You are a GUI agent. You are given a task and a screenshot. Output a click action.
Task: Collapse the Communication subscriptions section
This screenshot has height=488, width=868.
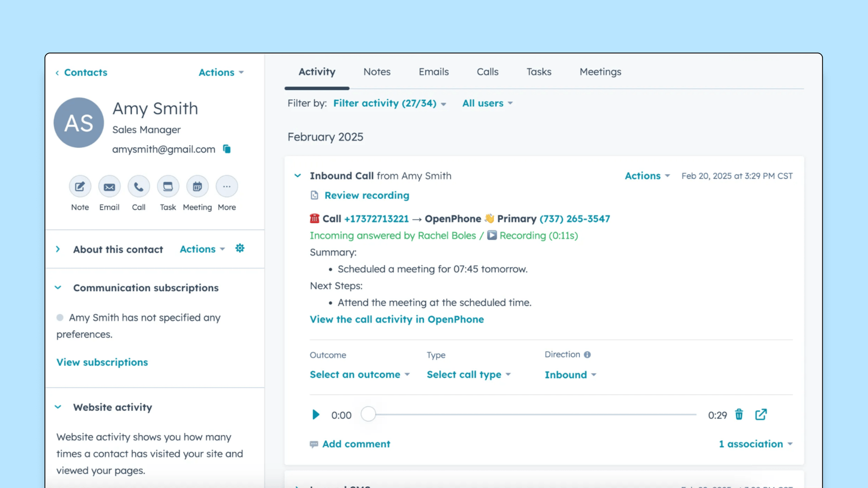59,287
